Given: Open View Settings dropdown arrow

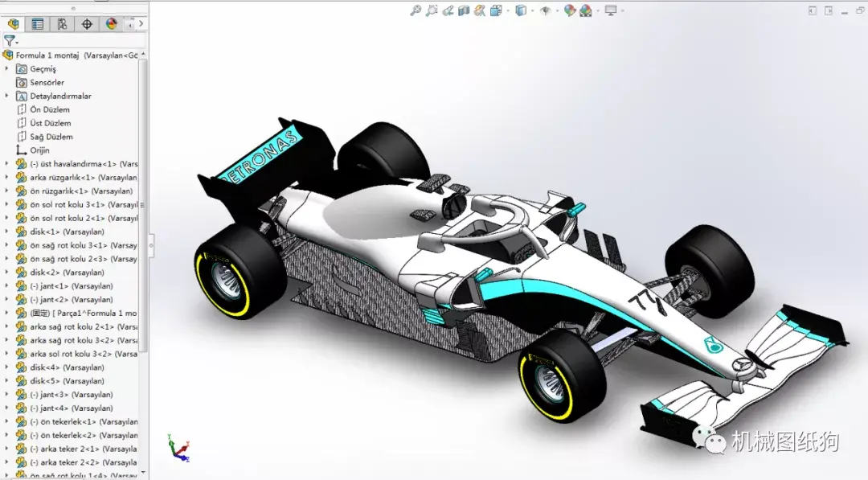Looking at the screenshot, I should (623, 10).
